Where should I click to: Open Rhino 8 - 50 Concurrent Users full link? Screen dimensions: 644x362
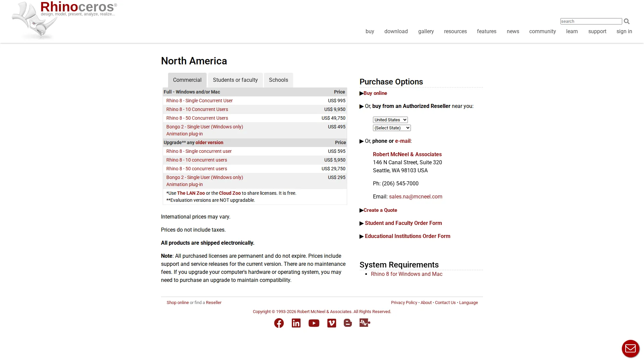coord(197,118)
